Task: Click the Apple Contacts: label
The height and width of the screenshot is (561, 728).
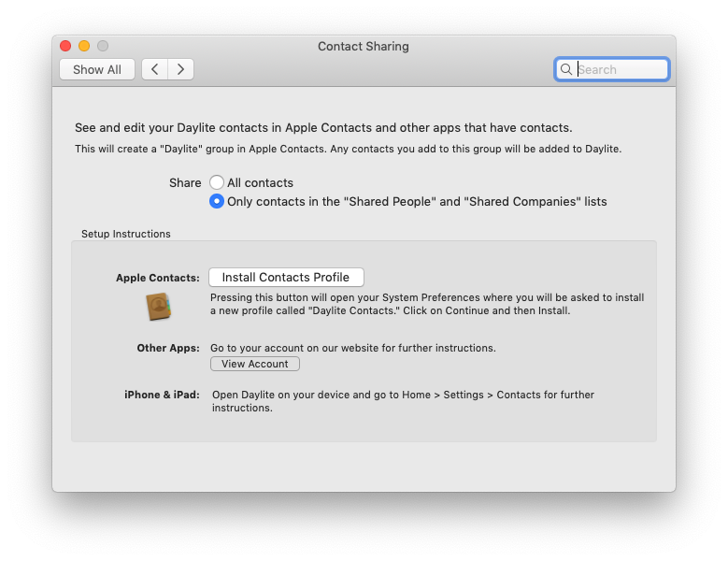Action: tap(158, 278)
